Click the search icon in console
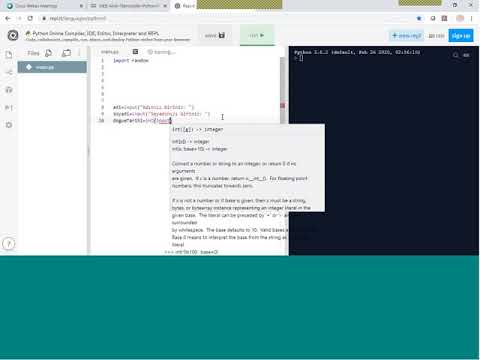Screen dimensions: 480x360 pos(456,55)
